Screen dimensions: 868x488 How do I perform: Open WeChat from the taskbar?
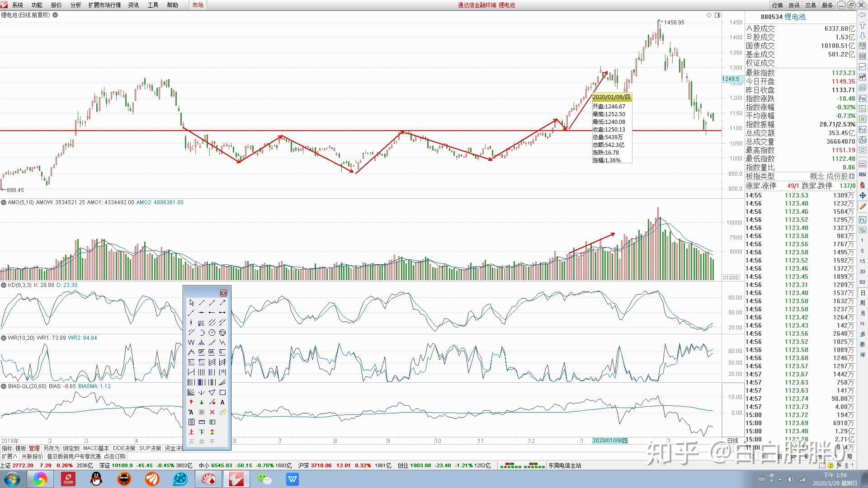[264, 479]
